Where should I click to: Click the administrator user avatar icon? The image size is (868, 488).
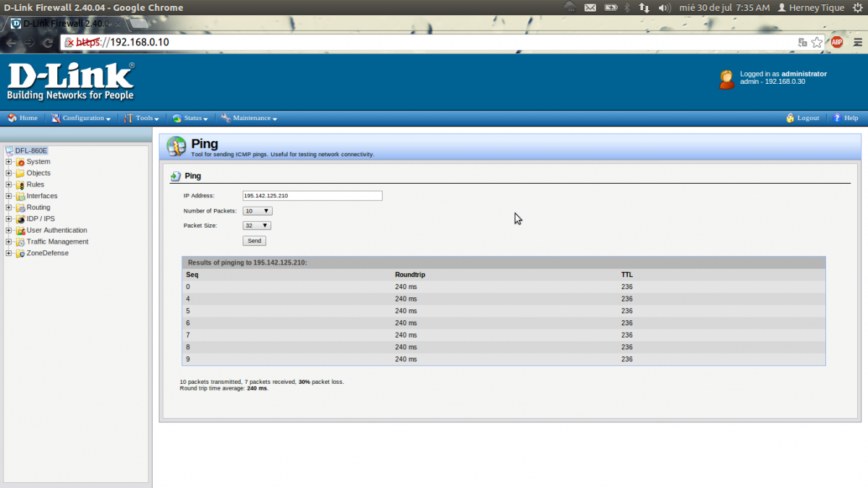tap(727, 79)
